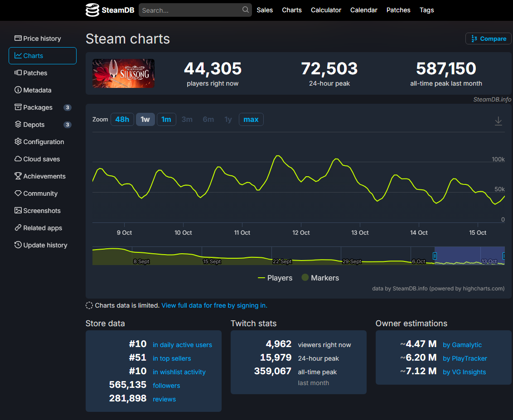Click the 72,503 24-hour peak value
This screenshot has height=420, width=513.
[x=329, y=68]
